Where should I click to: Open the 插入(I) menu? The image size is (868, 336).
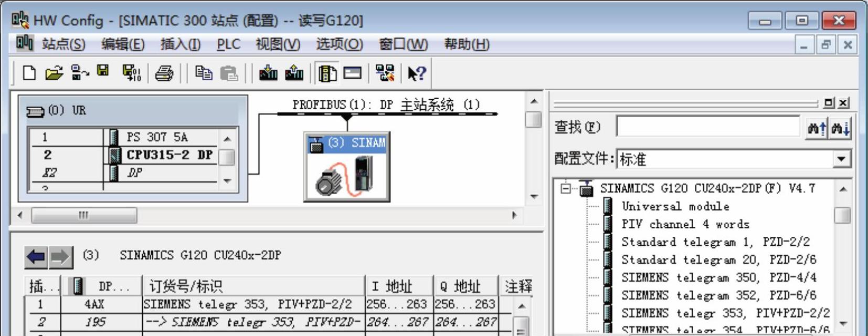[181, 44]
